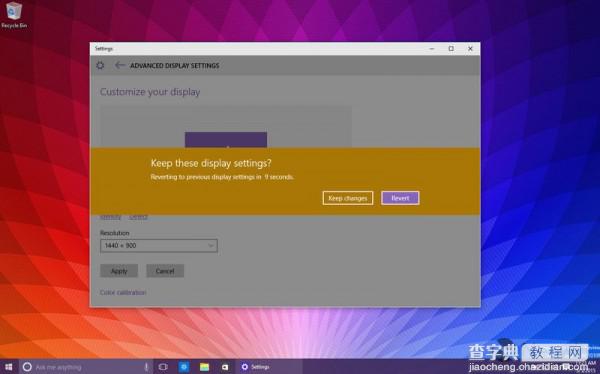This screenshot has width=600, height=374.
Task: Open File Explorer from the taskbar
Action: point(204,367)
